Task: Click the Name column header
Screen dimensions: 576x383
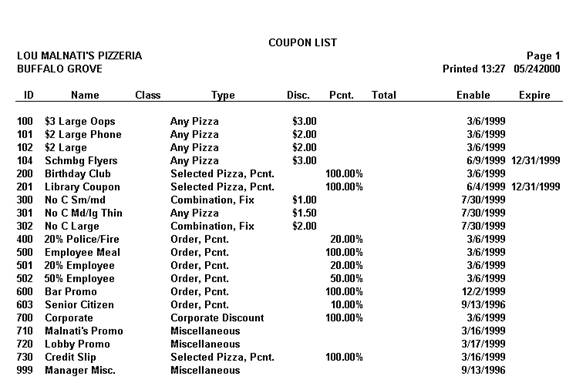Action: pos(85,95)
